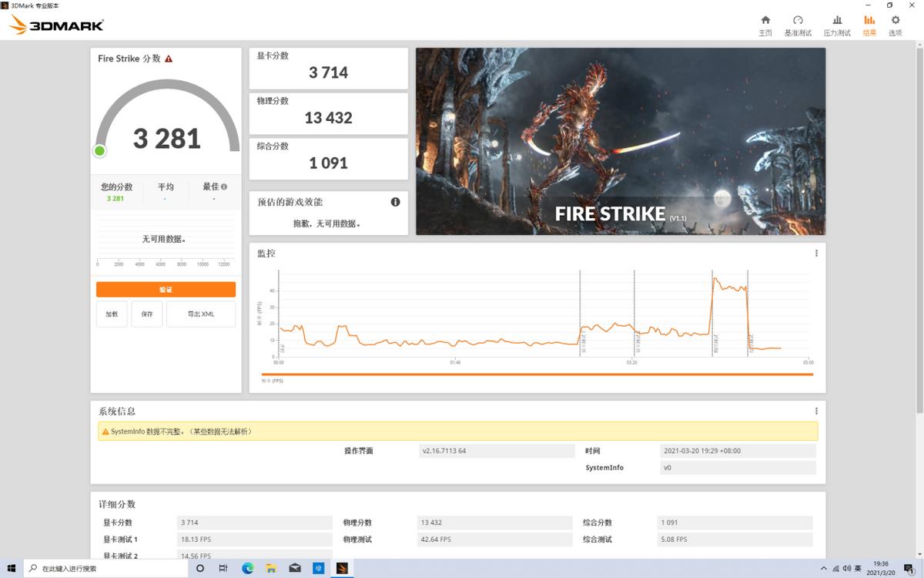Switch to the 结果 tab
The height and width of the screenshot is (578, 924).
click(x=869, y=24)
